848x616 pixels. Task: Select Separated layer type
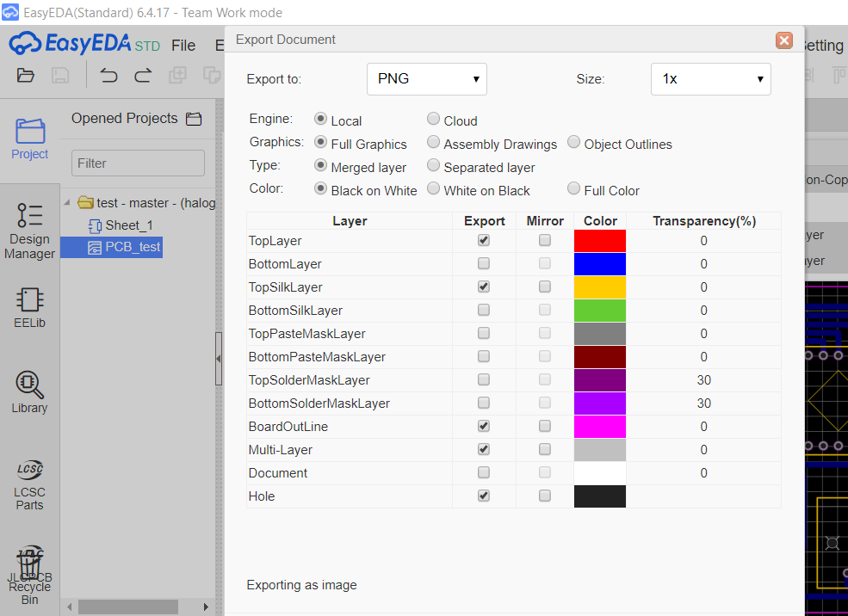(433, 165)
